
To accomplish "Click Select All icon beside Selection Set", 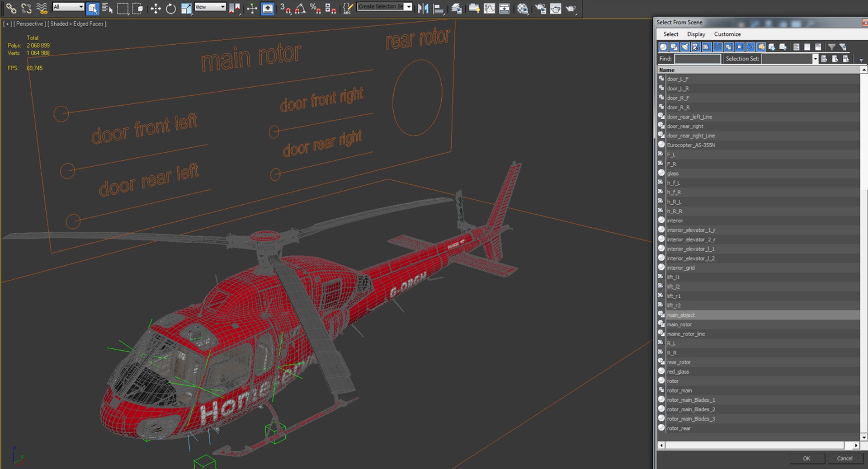I will click(x=824, y=59).
